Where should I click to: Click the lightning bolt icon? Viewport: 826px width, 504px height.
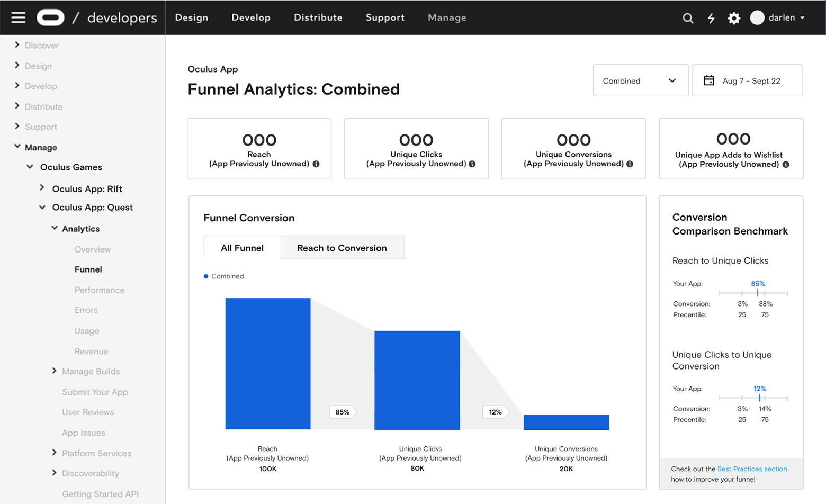point(711,18)
